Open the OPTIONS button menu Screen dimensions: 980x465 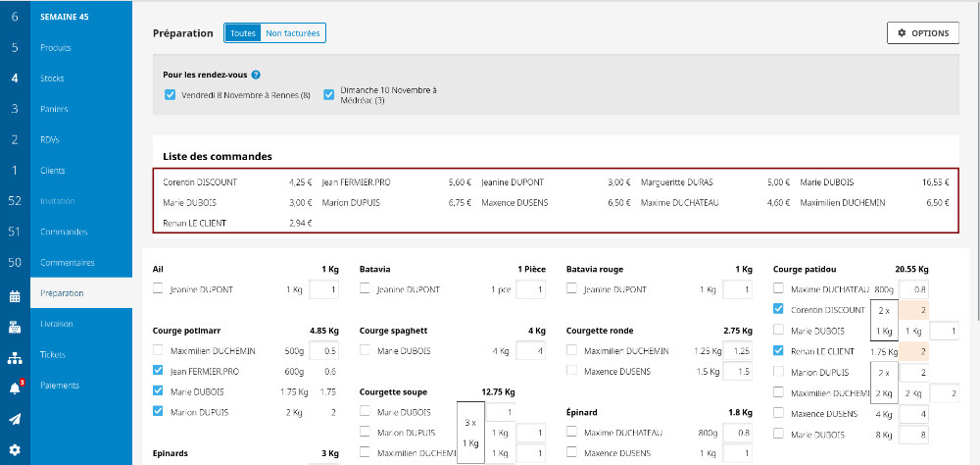(922, 33)
